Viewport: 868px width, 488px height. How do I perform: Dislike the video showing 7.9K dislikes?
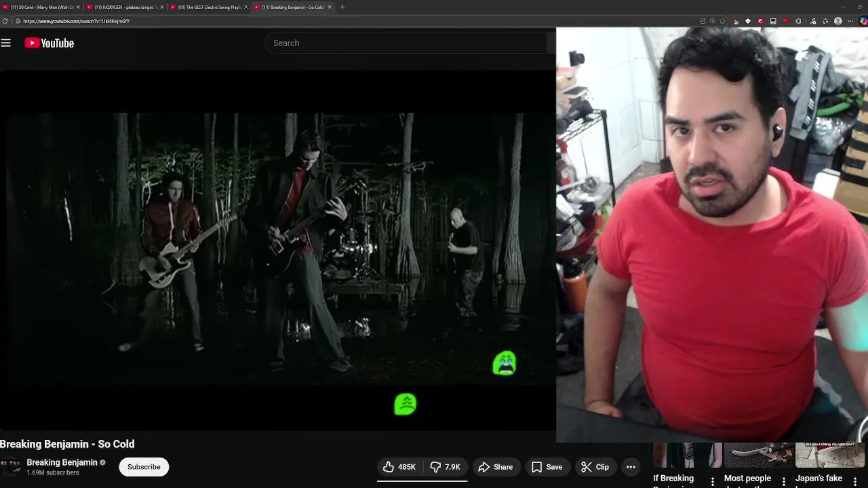[445, 467]
